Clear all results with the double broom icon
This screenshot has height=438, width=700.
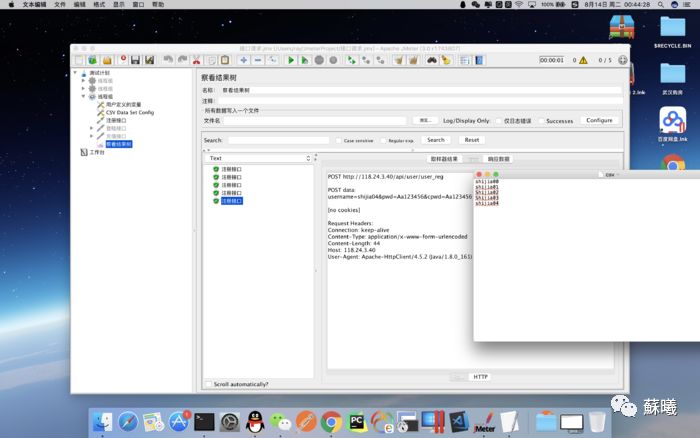pos(413,60)
